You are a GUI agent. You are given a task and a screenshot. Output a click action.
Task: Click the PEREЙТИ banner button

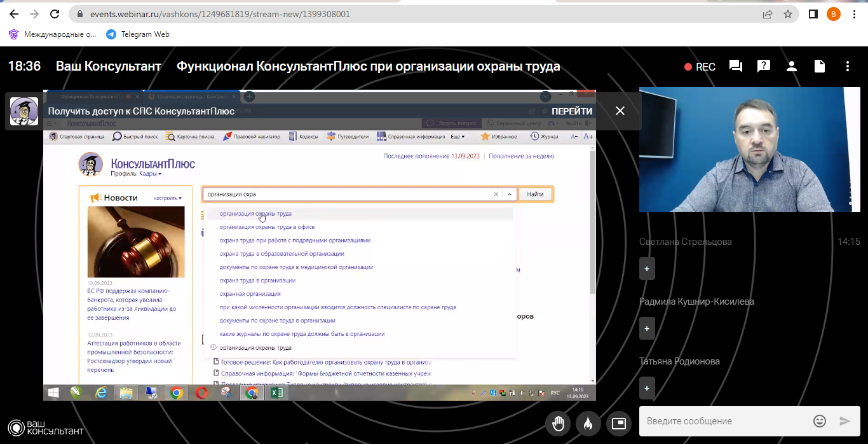pos(572,111)
